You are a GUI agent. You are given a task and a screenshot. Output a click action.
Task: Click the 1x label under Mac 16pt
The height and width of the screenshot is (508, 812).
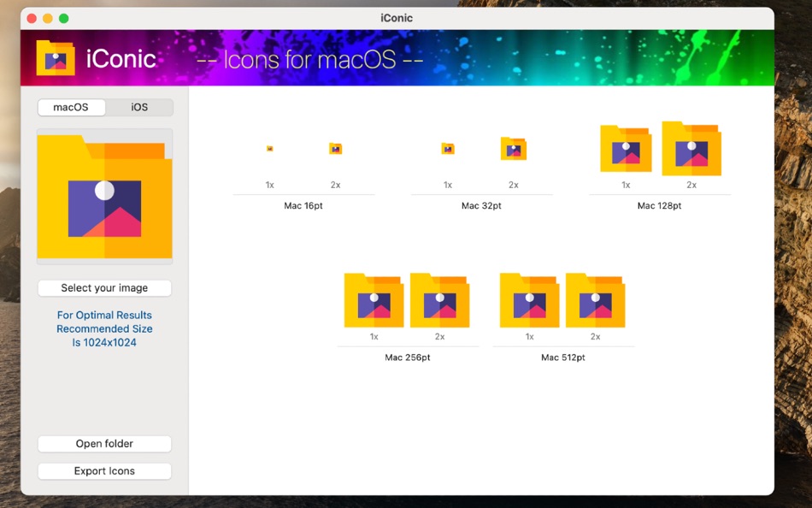coord(270,185)
